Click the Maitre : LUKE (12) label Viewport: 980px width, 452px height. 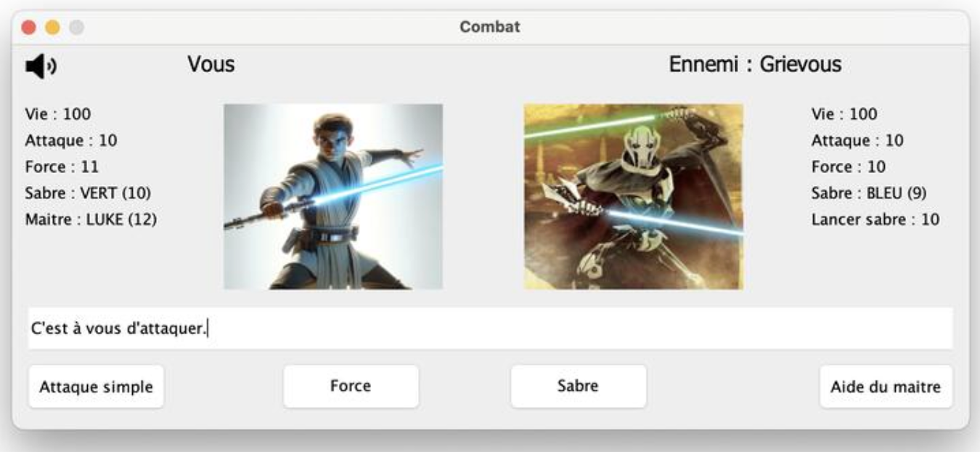click(91, 219)
